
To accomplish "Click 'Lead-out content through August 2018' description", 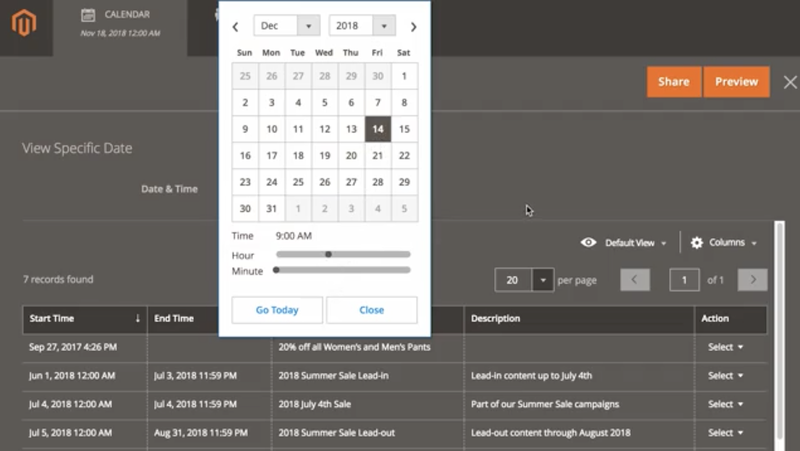I will 551,433.
